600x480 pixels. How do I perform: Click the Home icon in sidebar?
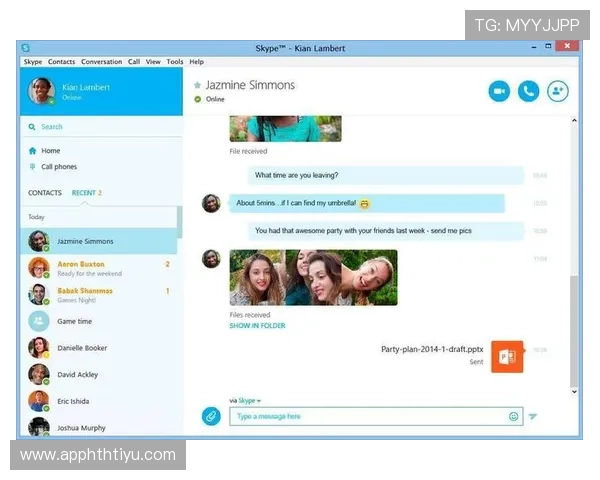coord(33,151)
